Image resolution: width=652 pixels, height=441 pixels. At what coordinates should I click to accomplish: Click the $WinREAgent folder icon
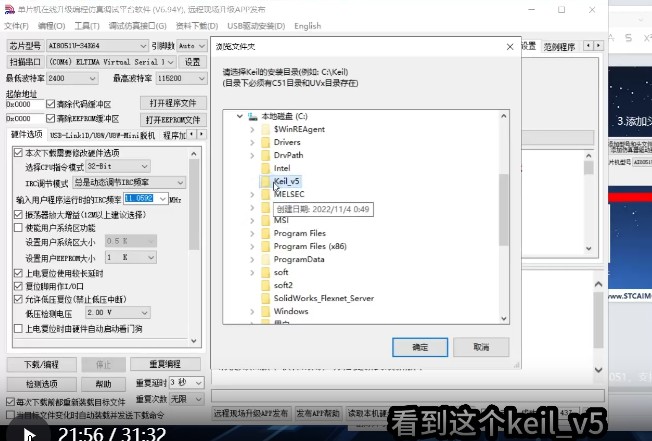click(265, 129)
